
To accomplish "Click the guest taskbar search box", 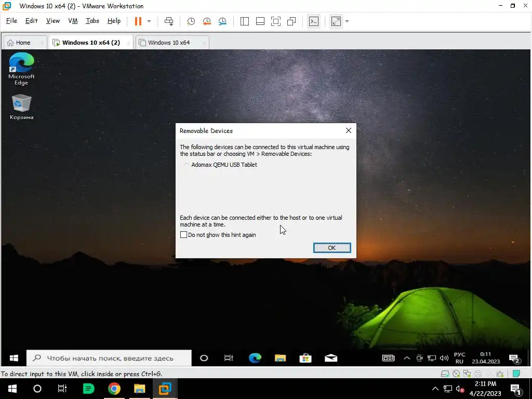I will (x=109, y=358).
